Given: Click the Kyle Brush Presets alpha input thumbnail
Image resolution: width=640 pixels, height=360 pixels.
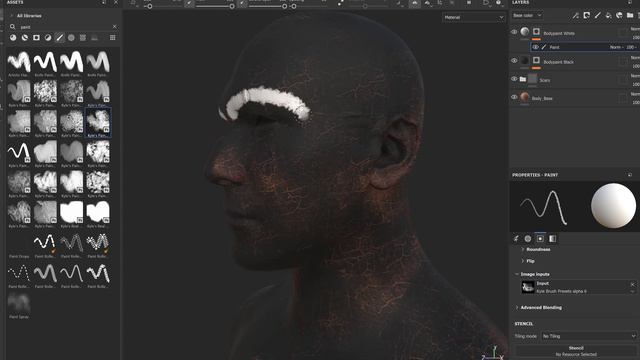Looking at the screenshot, I should 528,287.
